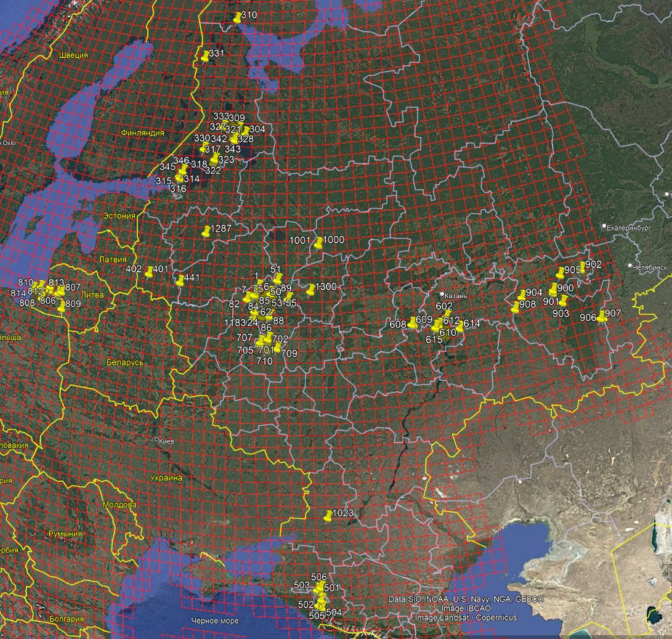
Task: Select the pushpin marker 331
Action: point(205,57)
